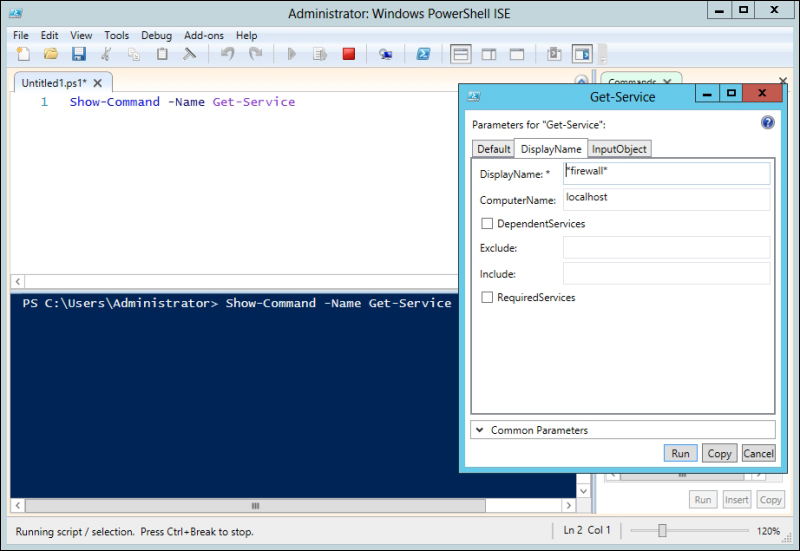Click Copy in Commands add-on pane

[x=770, y=499]
